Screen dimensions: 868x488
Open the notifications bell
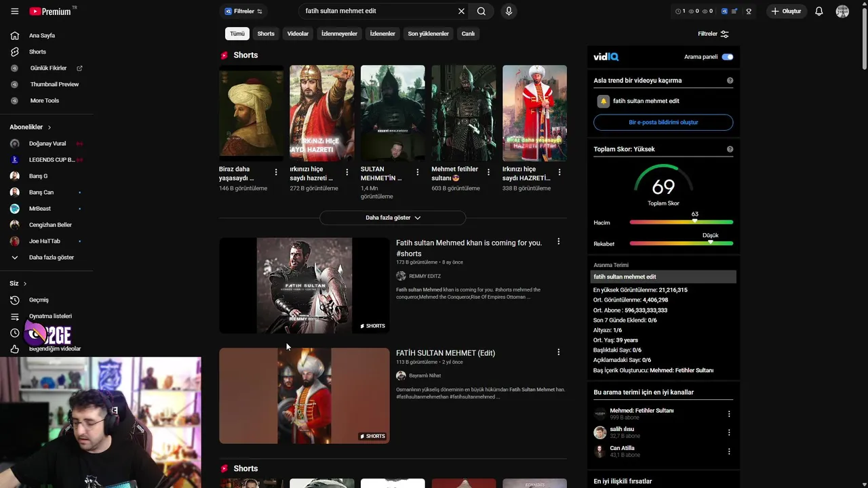click(x=818, y=11)
